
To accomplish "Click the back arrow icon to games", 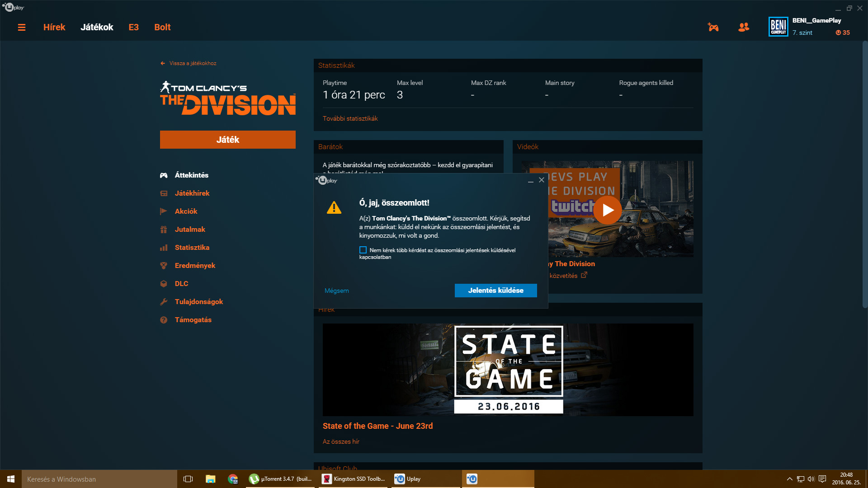I will coord(163,63).
